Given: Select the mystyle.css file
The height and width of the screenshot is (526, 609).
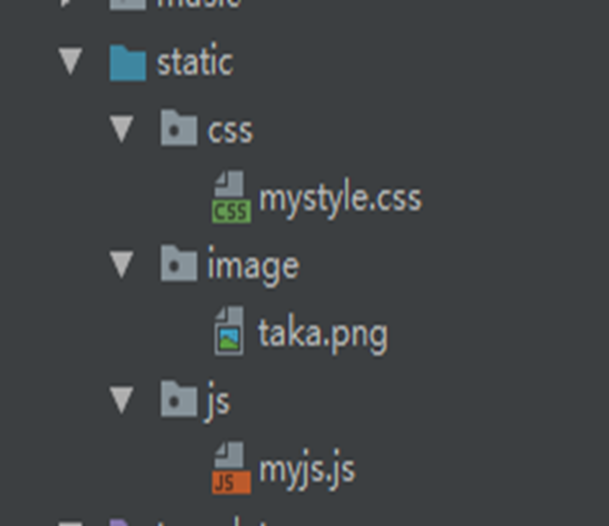Looking at the screenshot, I should pyautogui.click(x=340, y=199).
